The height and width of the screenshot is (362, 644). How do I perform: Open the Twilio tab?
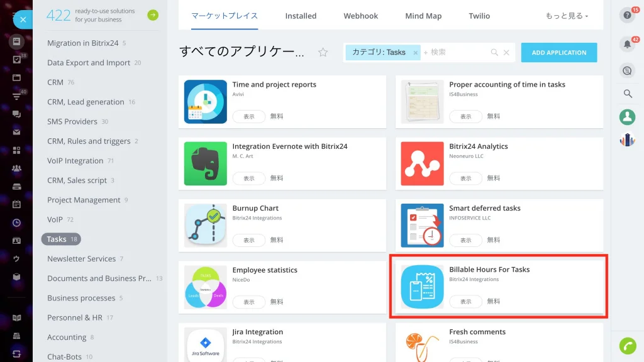[x=479, y=16]
